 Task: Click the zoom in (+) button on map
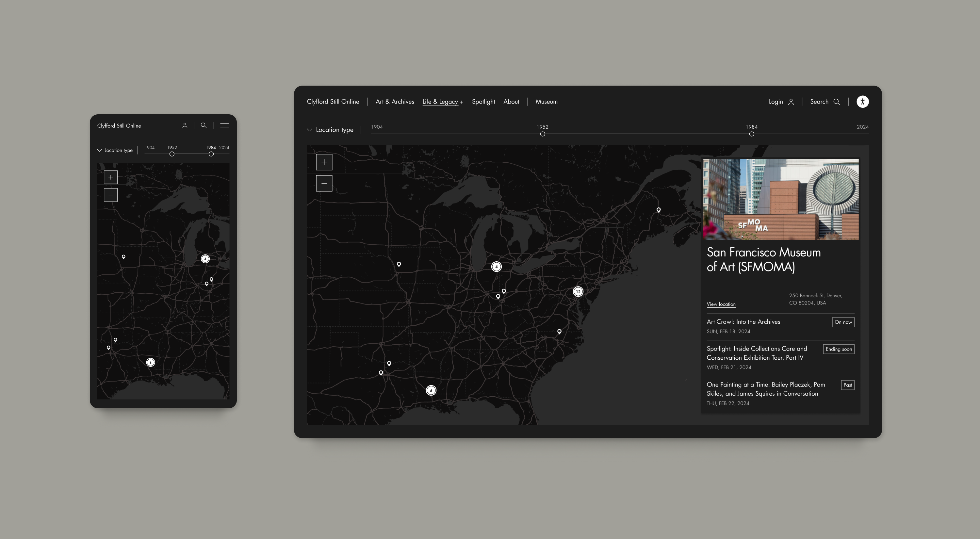coord(324,162)
